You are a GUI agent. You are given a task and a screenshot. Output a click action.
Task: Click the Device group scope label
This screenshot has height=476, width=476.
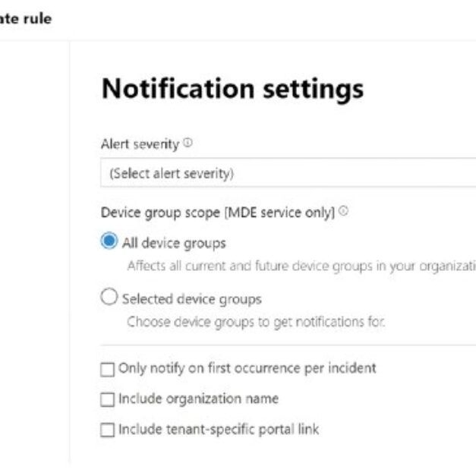click(217, 213)
